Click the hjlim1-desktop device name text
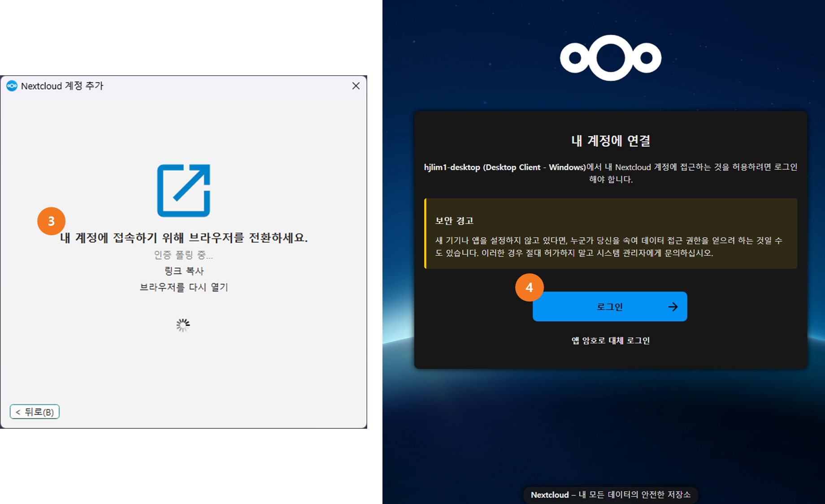The image size is (825, 504). point(452,167)
